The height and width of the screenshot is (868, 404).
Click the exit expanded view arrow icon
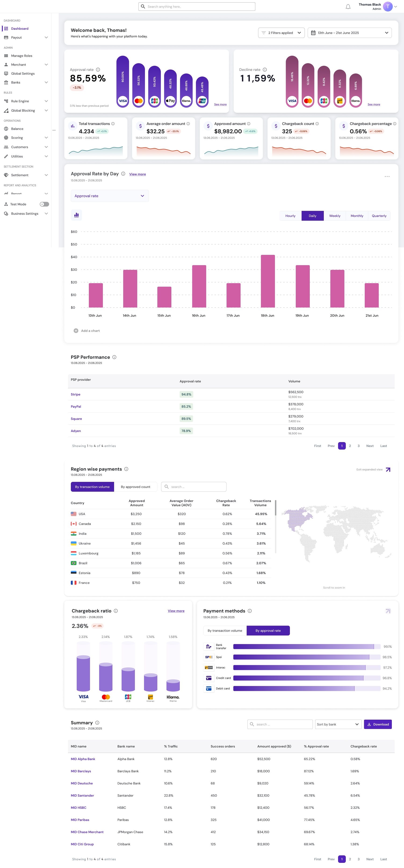388,470
